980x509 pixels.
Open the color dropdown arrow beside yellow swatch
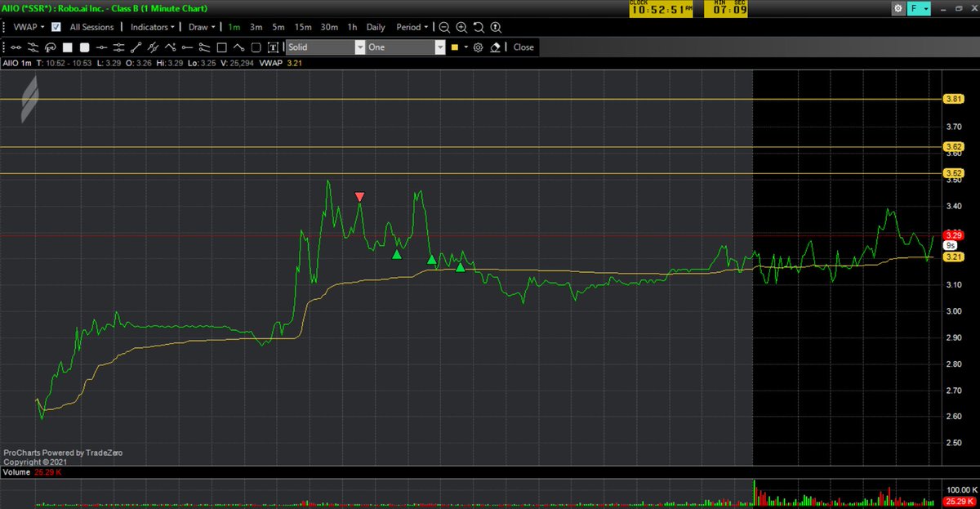[466, 47]
